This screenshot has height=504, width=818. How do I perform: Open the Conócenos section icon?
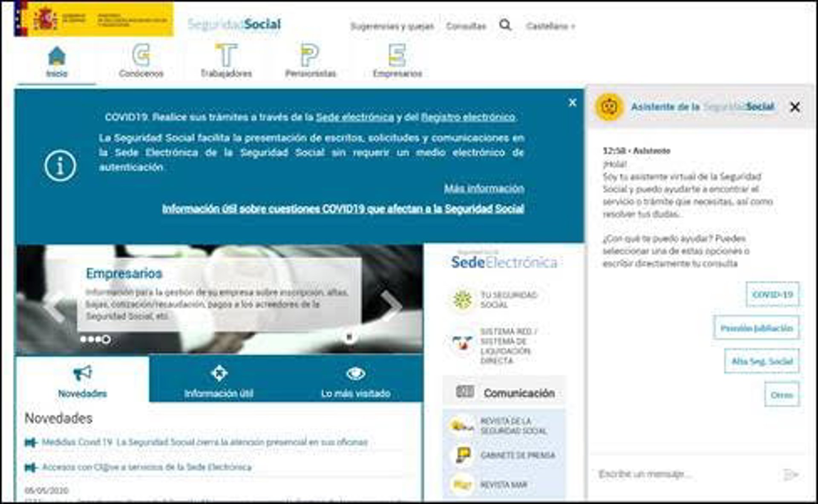(141, 55)
